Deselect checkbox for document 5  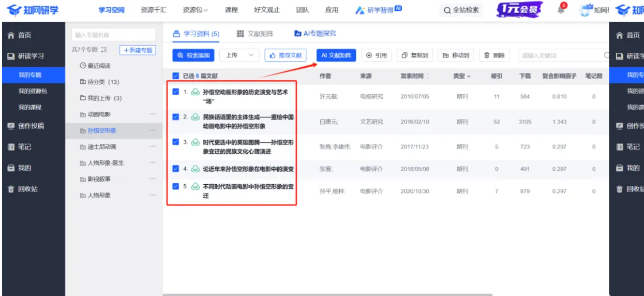click(x=176, y=186)
